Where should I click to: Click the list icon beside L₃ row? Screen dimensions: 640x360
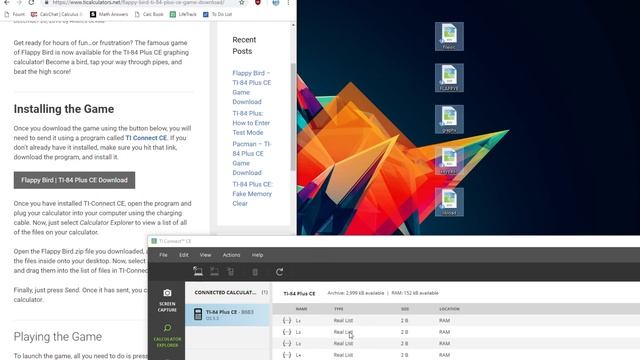tap(287, 343)
